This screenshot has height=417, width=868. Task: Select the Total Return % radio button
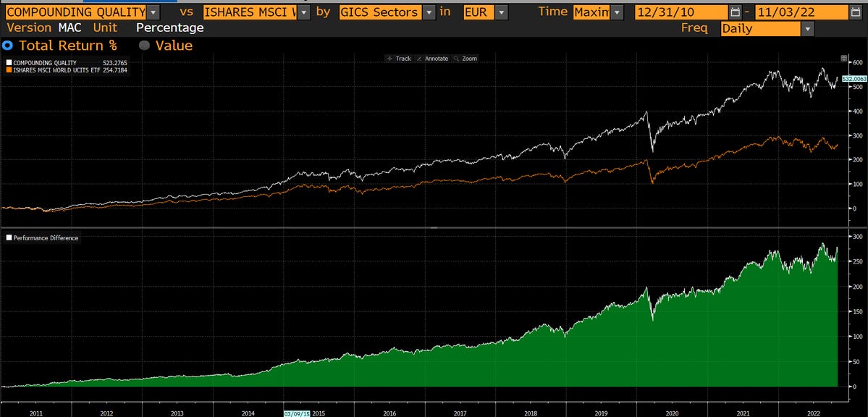7,45
